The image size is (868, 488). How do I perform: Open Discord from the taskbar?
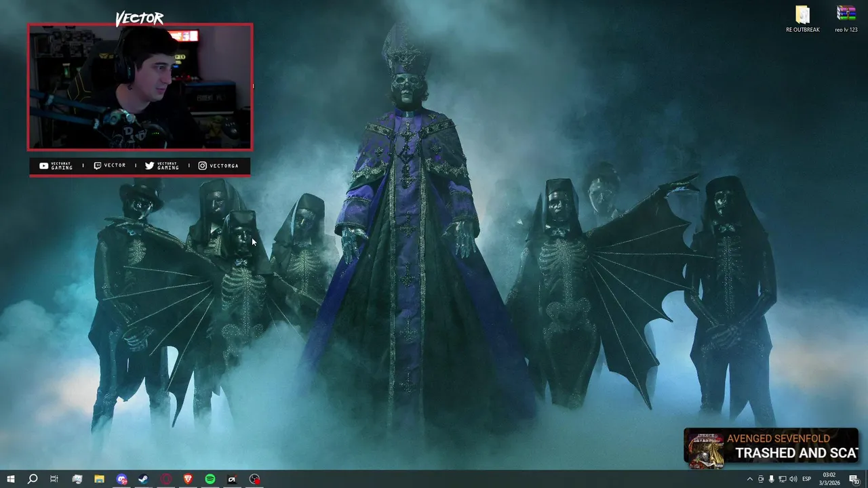pos(121,479)
